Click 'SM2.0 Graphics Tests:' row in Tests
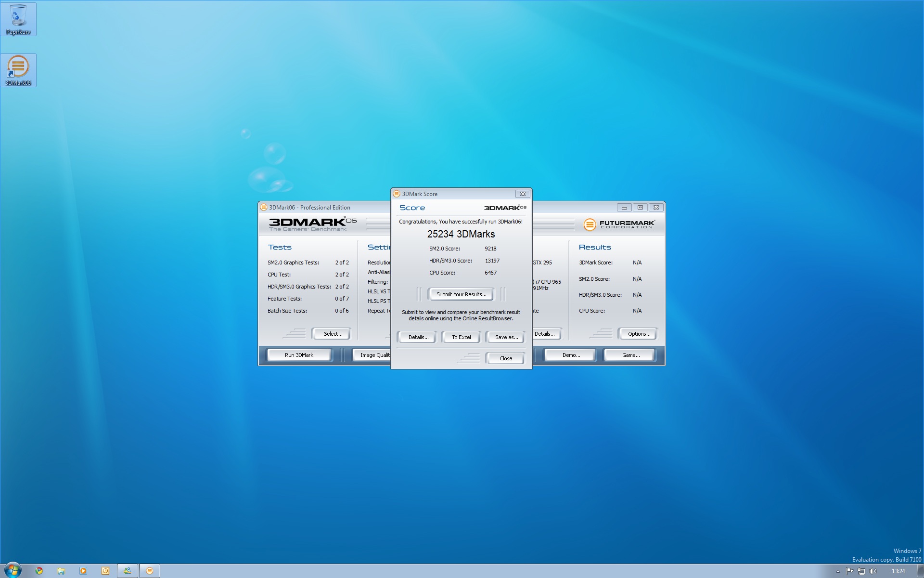 point(308,263)
